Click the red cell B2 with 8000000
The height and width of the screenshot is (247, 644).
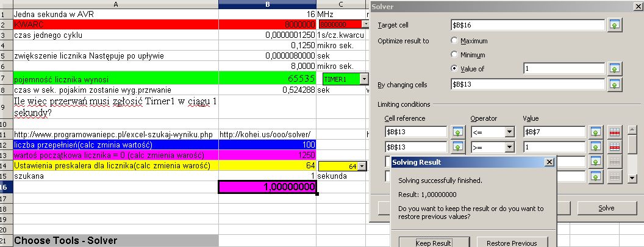click(x=267, y=24)
